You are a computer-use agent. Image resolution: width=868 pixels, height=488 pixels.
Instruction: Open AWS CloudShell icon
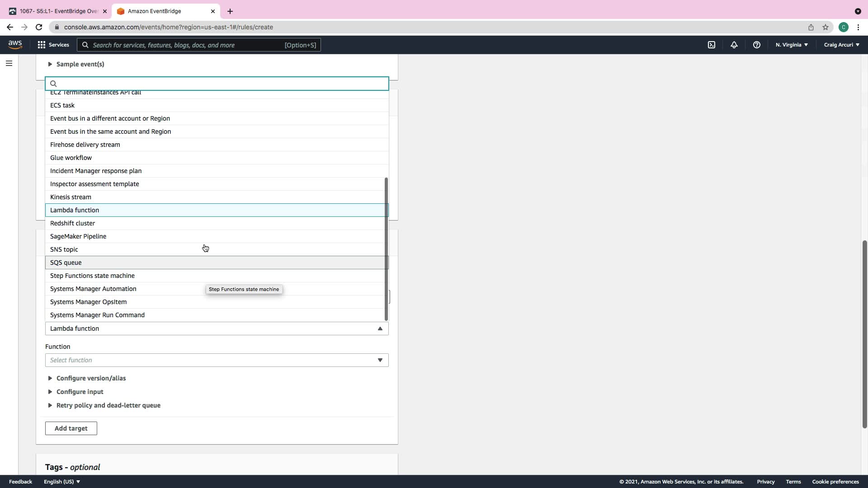(x=712, y=45)
